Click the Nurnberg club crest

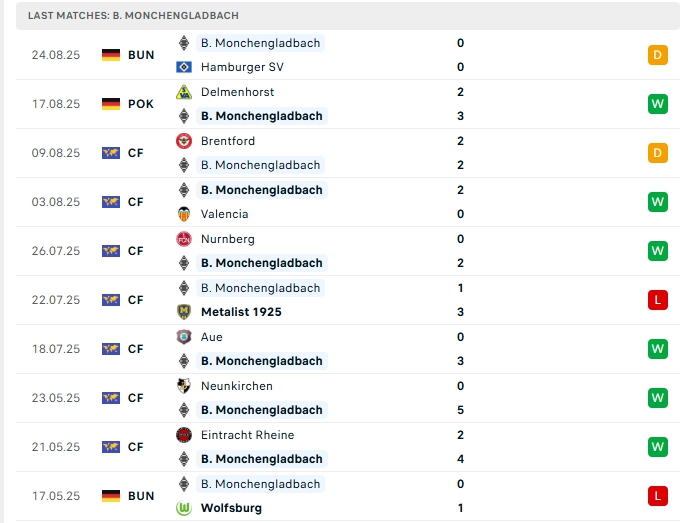pyautogui.click(x=184, y=239)
